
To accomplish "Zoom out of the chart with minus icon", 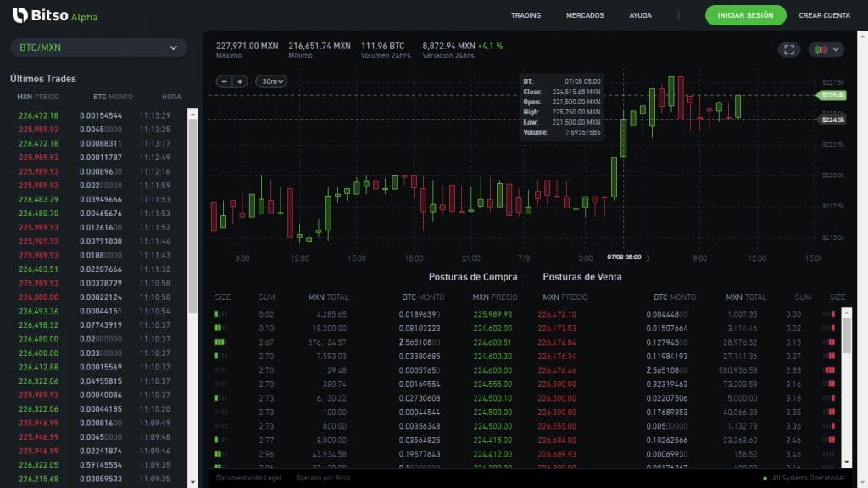I will (x=222, y=81).
